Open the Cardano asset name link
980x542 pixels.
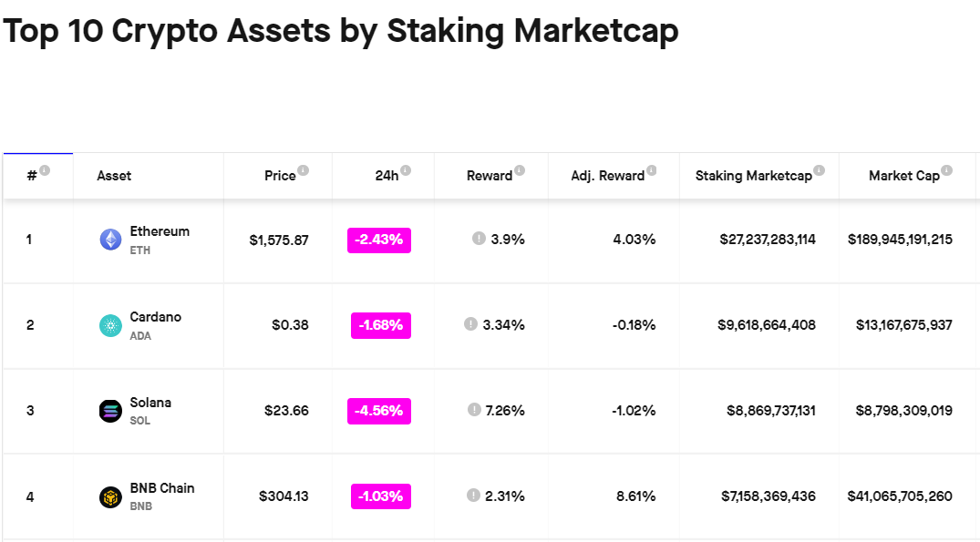tap(155, 317)
